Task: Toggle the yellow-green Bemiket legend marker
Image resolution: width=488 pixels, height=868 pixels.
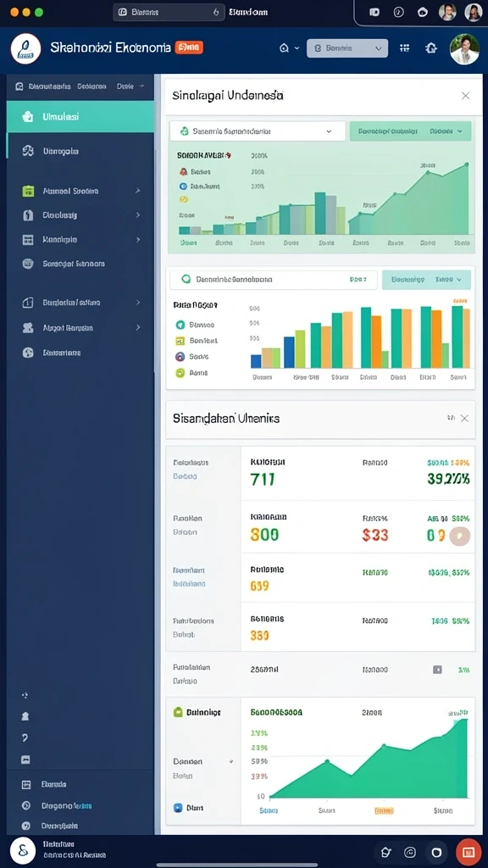Action: 180,341
